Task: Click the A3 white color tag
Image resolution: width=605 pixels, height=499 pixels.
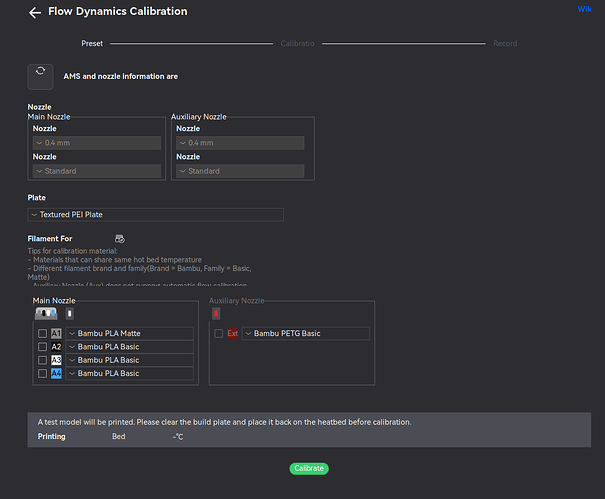Action: [x=56, y=360]
